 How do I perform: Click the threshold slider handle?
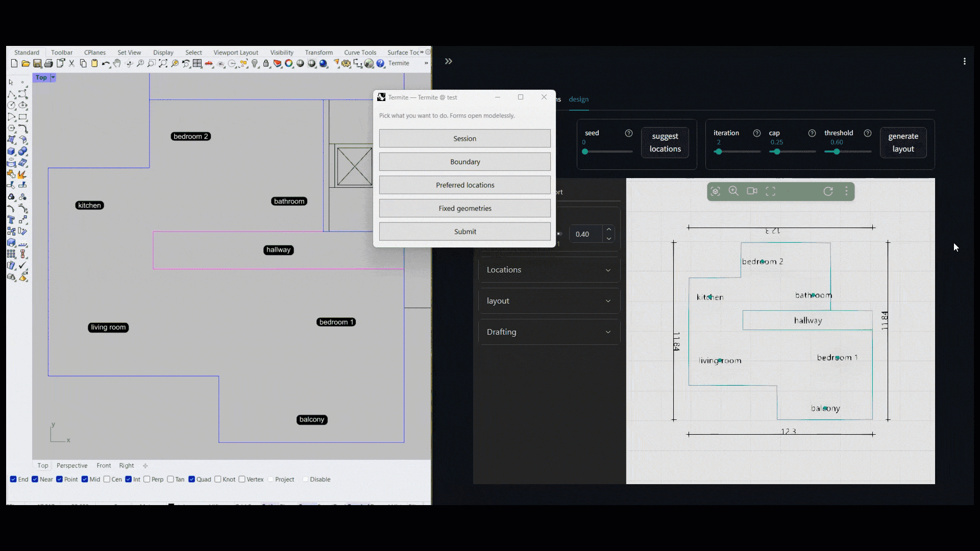tap(837, 152)
